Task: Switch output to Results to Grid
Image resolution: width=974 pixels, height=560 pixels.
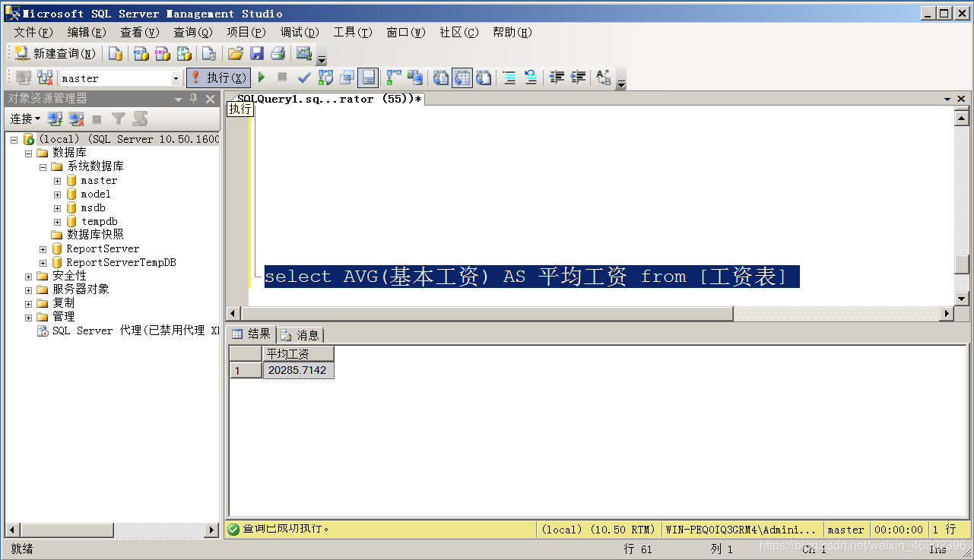Action: point(462,78)
